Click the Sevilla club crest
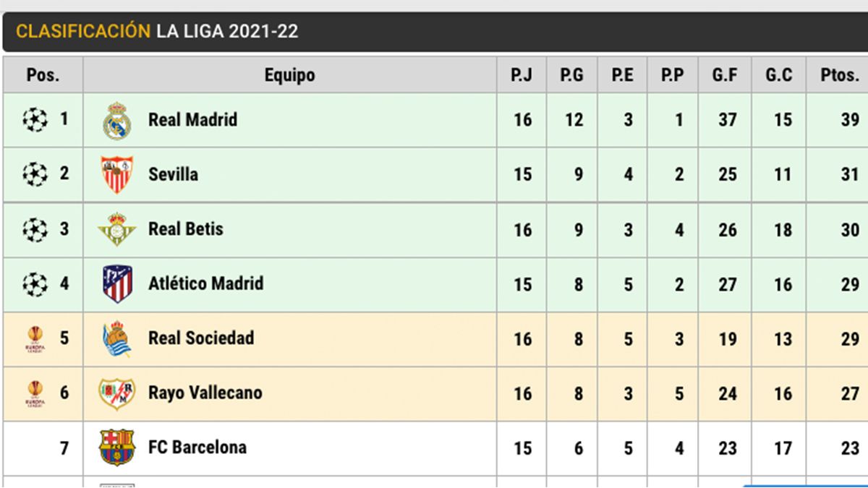868x488 pixels. (x=116, y=174)
